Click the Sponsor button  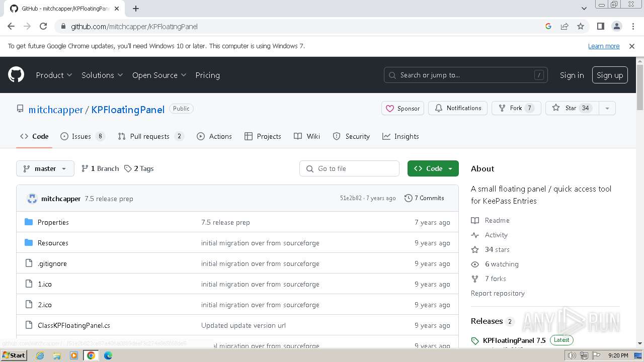pyautogui.click(x=403, y=108)
